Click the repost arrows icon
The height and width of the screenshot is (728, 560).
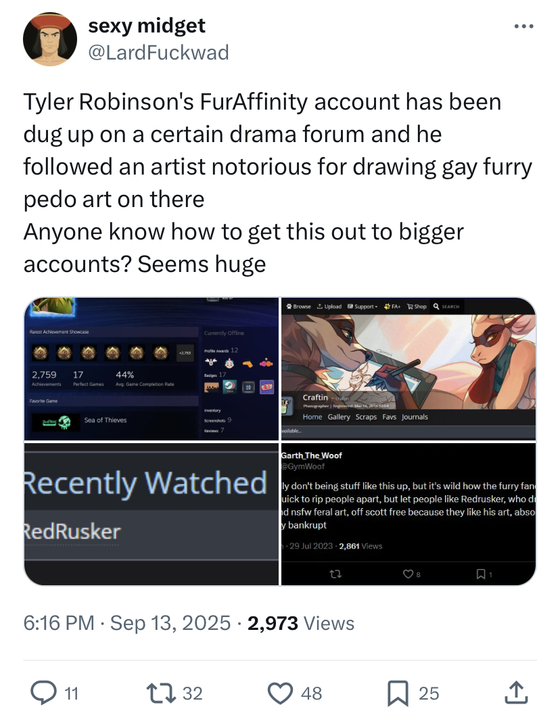pyautogui.click(x=161, y=693)
